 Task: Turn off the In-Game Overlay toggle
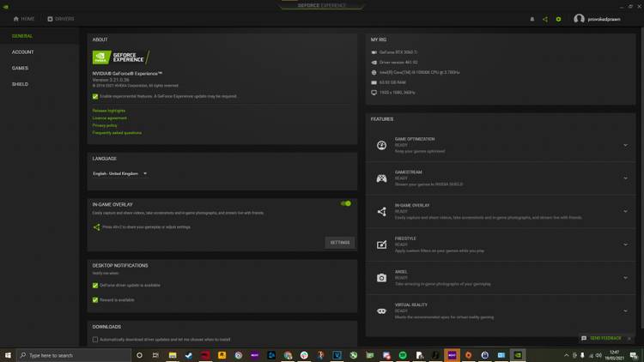click(345, 203)
